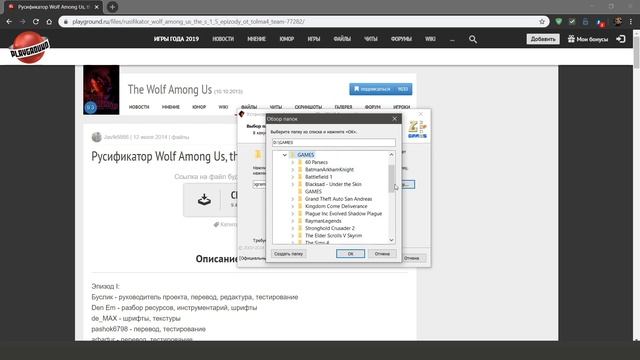Expand the 60 Parsecs folder

[293, 162]
